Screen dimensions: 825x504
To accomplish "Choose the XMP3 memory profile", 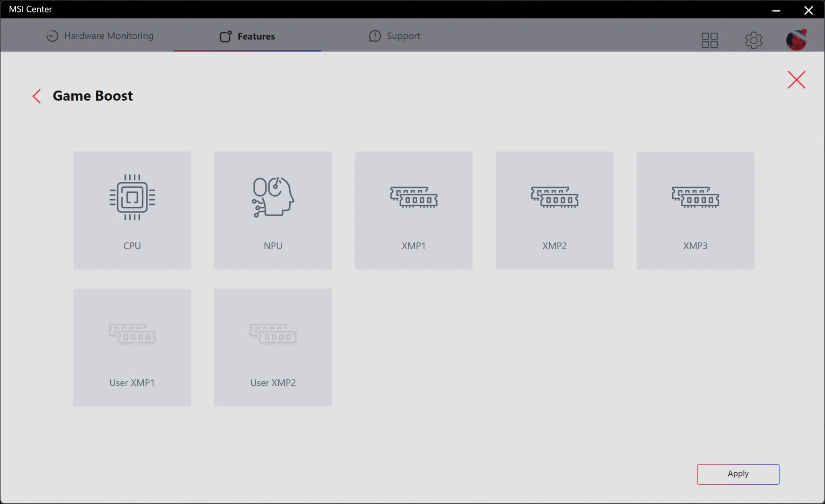I will (x=695, y=210).
